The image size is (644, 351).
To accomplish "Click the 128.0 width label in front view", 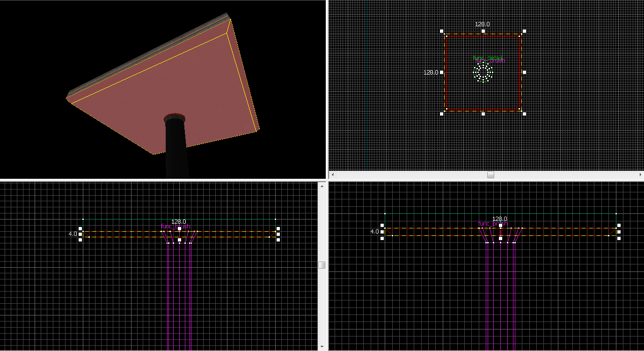I will click(178, 221).
